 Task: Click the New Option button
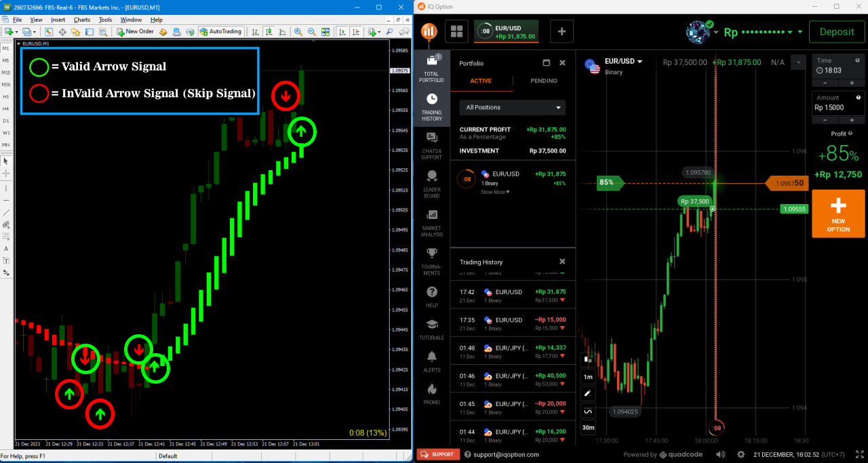[x=838, y=214]
